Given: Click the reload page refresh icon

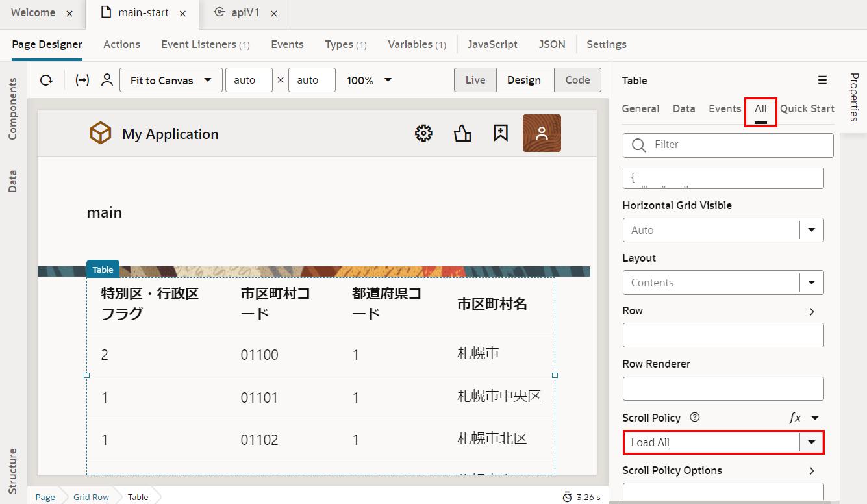Looking at the screenshot, I should [46, 81].
